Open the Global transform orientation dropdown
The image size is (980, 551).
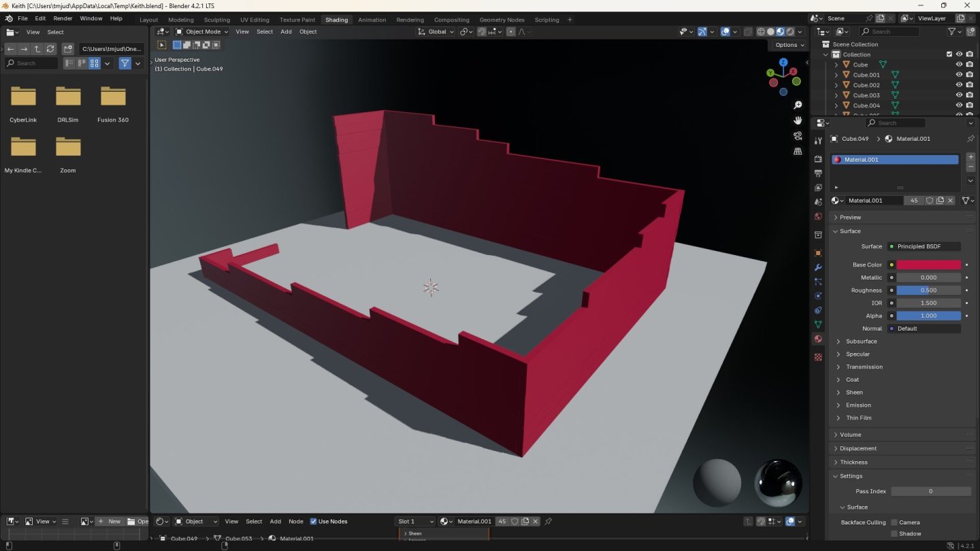[x=436, y=32]
